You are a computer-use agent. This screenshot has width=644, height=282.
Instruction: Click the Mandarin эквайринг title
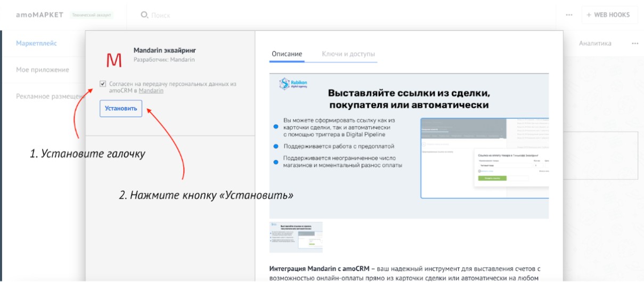click(x=165, y=51)
